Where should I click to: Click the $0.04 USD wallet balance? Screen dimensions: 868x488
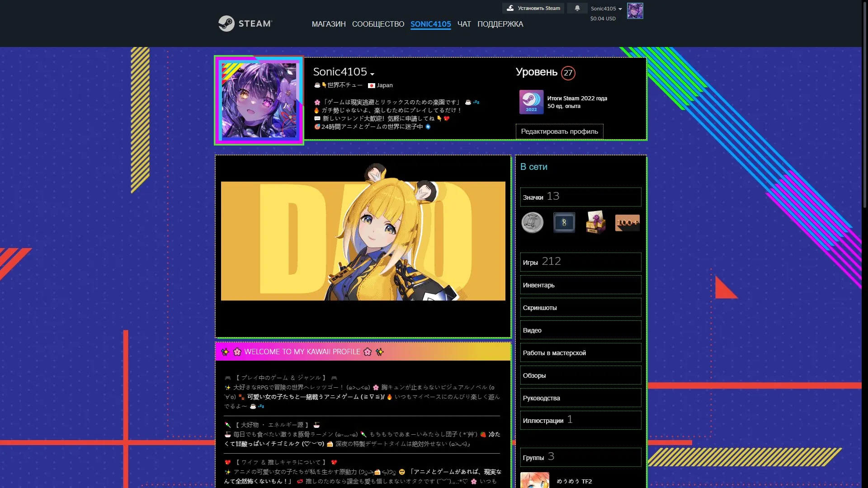(x=603, y=19)
